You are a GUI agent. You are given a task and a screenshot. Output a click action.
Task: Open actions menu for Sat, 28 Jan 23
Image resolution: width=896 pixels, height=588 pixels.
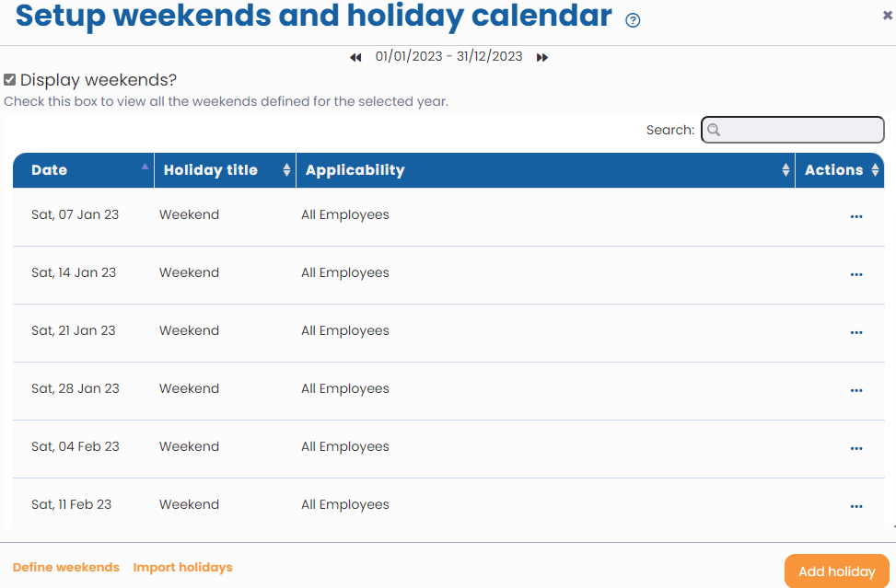coord(856,391)
